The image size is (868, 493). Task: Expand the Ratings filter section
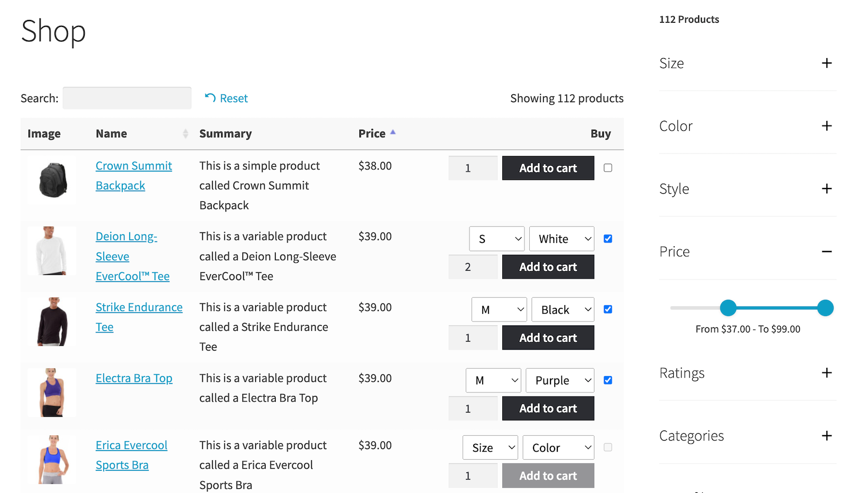pyautogui.click(x=826, y=373)
